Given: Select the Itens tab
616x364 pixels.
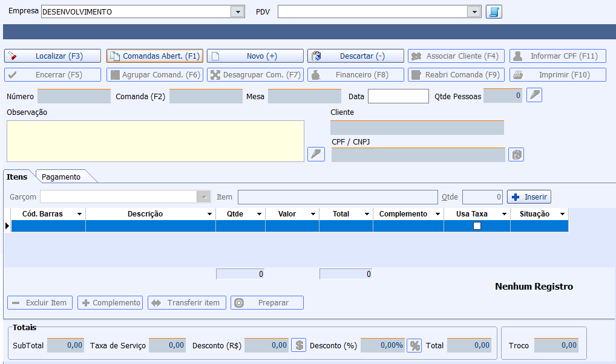Looking at the screenshot, I should [17, 177].
